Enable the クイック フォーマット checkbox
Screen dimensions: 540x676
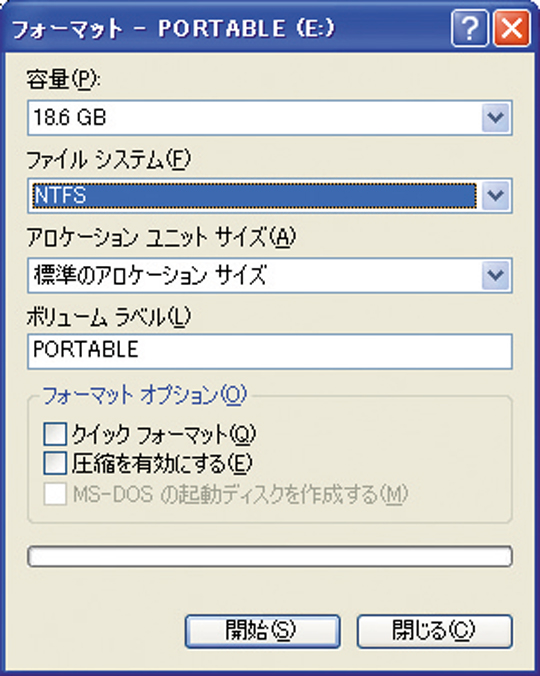point(55,434)
